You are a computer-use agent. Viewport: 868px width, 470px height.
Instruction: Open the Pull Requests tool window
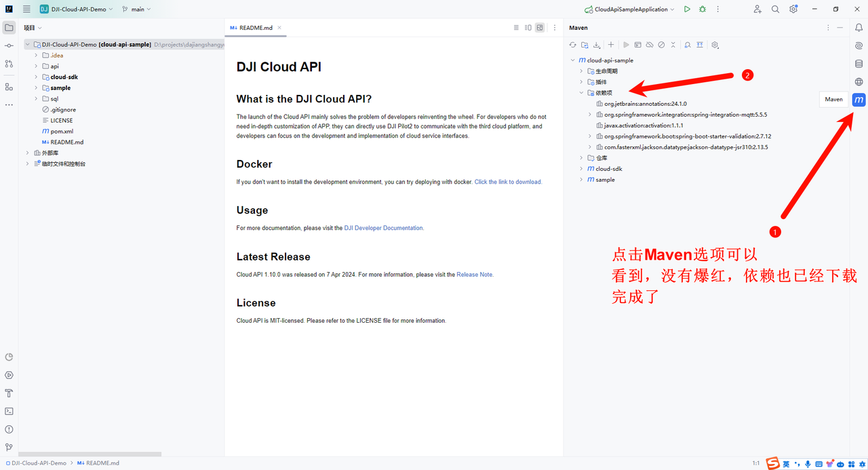9,64
